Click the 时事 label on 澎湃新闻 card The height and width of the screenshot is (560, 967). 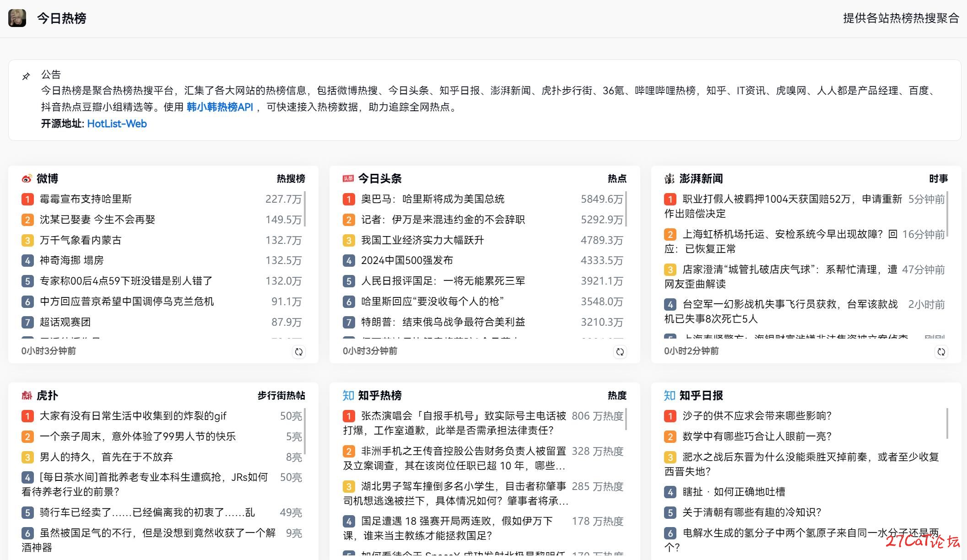point(938,178)
